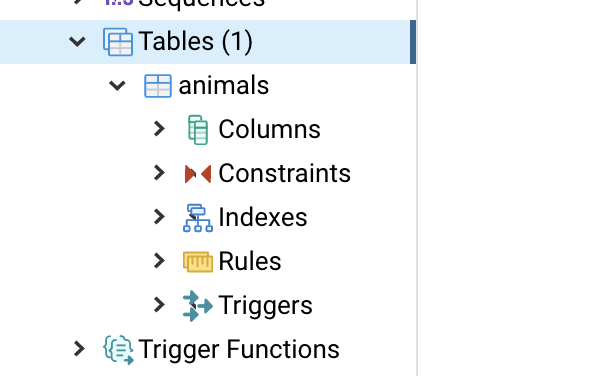Click the Tables group icon
The height and width of the screenshot is (376, 602).
pyautogui.click(x=118, y=41)
